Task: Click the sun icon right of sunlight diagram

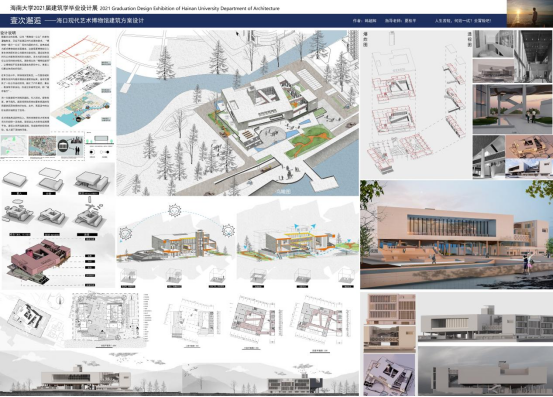Action: coord(228,231)
